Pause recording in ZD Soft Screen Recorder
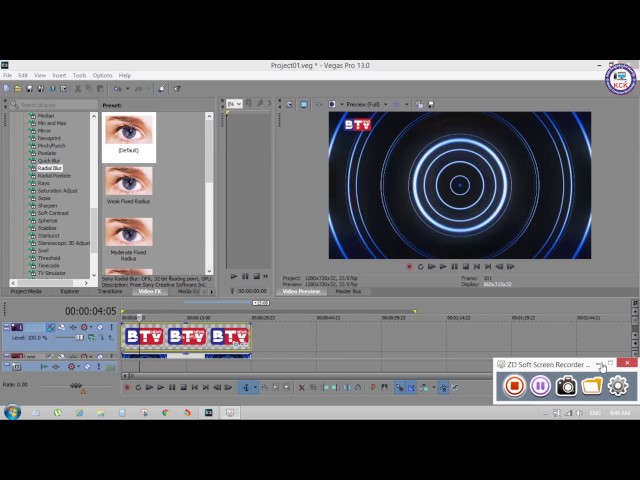The height and width of the screenshot is (480, 640). coord(540,386)
